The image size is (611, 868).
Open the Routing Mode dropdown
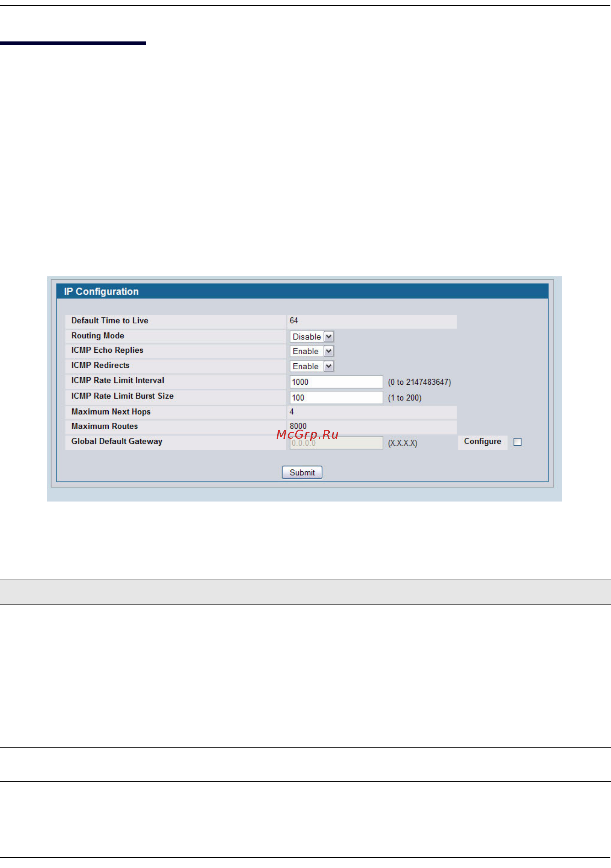click(x=312, y=336)
